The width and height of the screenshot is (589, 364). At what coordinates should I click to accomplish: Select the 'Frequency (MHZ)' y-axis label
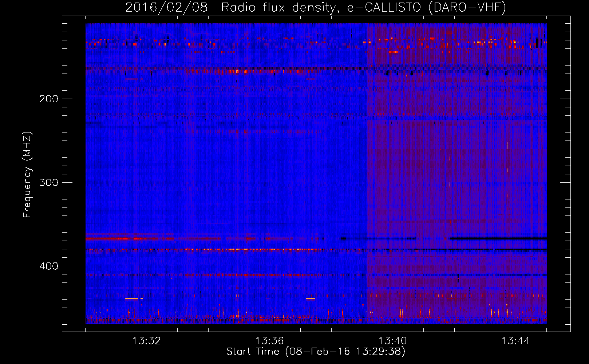tap(27, 175)
